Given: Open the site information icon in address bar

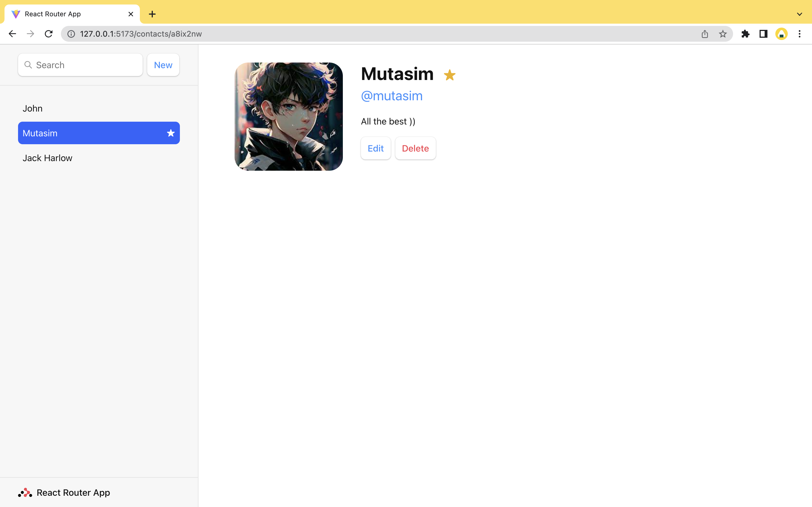Looking at the screenshot, I should (71, 34).
